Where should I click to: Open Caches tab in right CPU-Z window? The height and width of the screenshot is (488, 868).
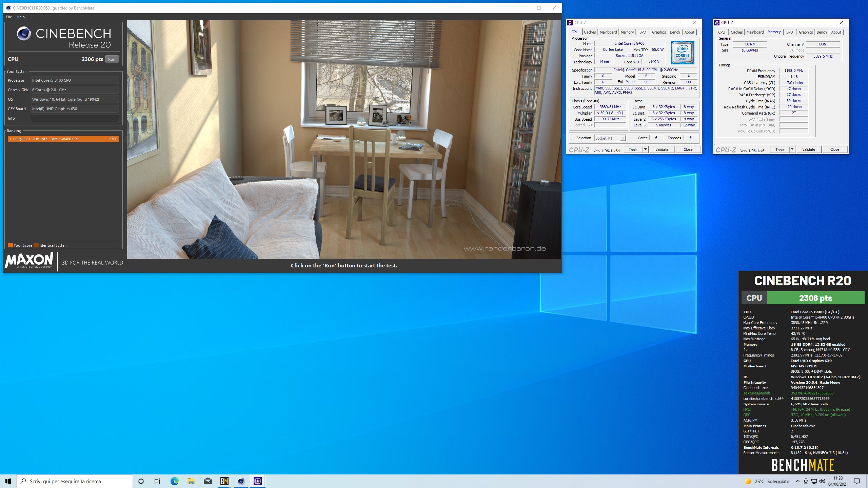pos(736,32)
